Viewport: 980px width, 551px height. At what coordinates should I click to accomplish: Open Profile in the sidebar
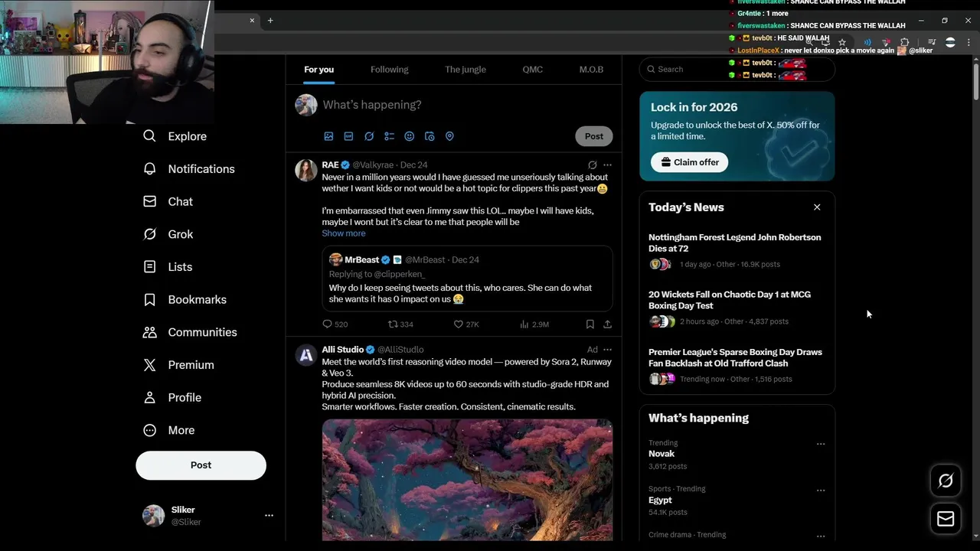click(172, 398)
